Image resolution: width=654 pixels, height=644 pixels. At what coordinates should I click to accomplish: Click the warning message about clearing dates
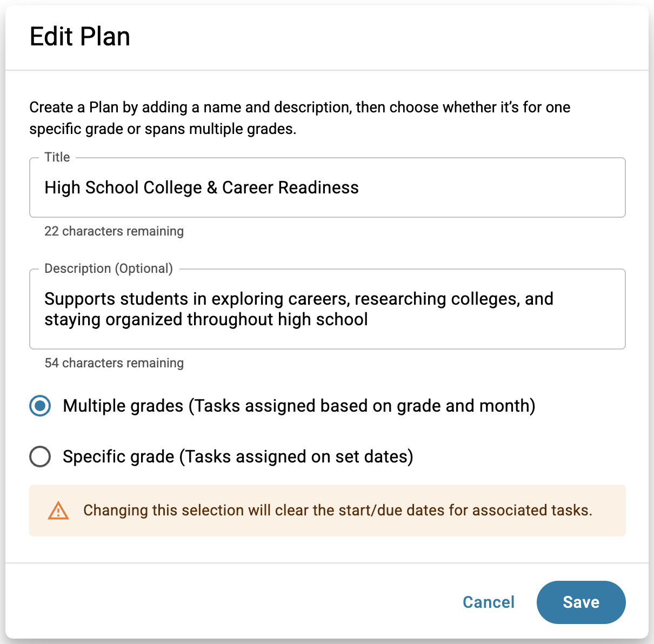(337, 511)
